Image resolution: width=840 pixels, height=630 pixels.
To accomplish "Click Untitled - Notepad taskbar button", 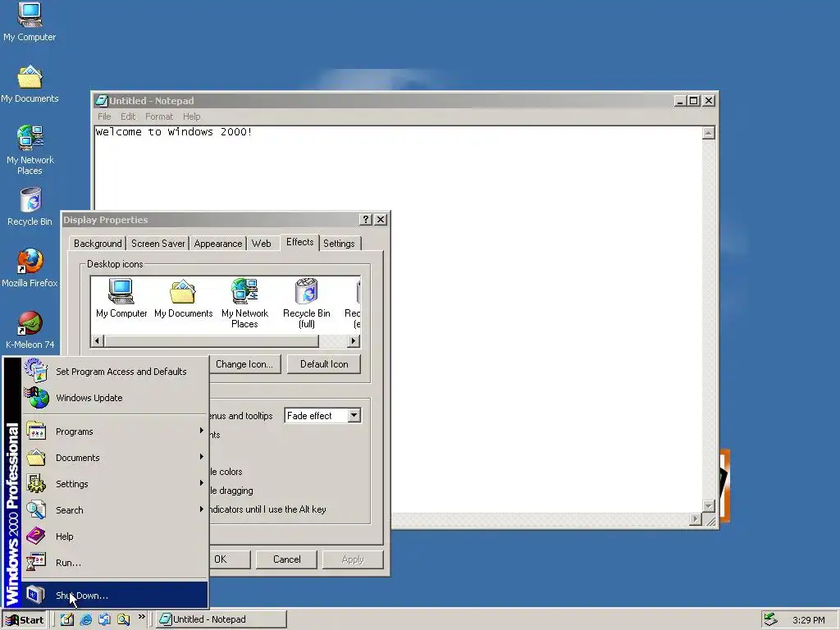I will pos(221,619).
